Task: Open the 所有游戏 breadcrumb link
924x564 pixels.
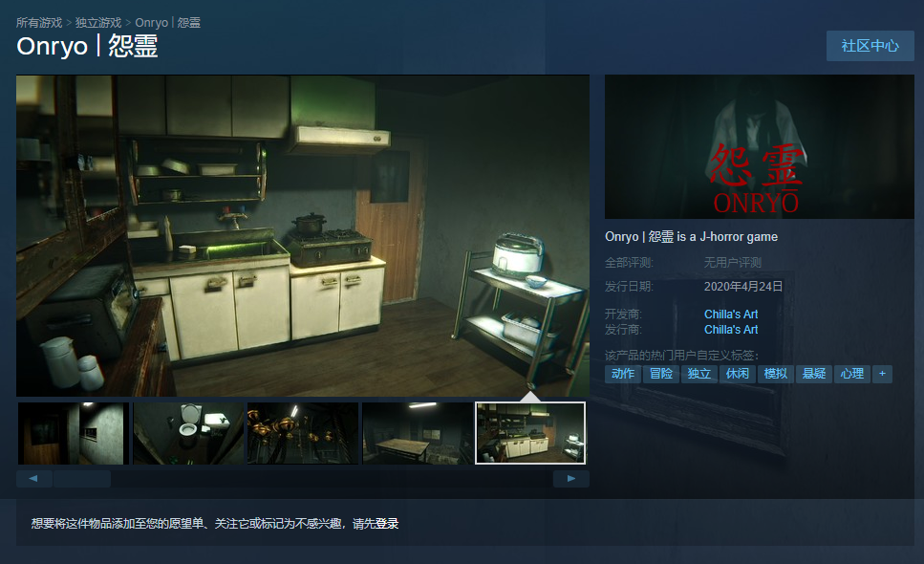Action: tap(39, 22)
